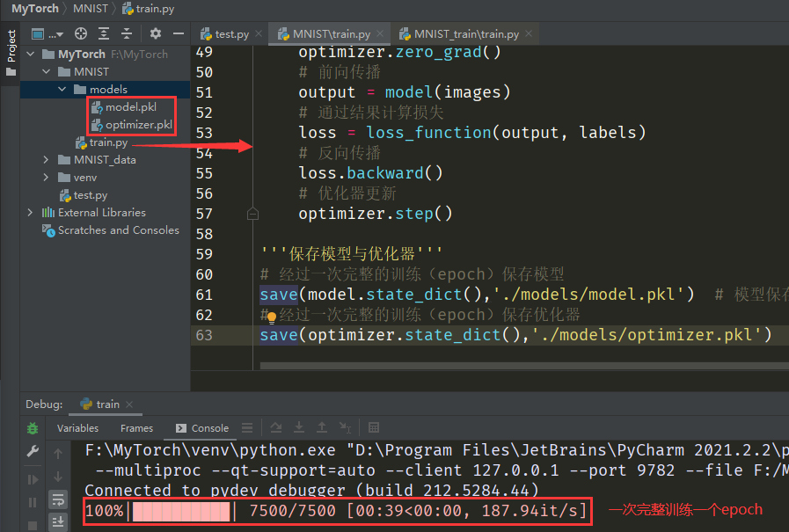Open optimizer.pkl in project tree
The height and width of the screenshot is (532, 789).
(138, 125)
